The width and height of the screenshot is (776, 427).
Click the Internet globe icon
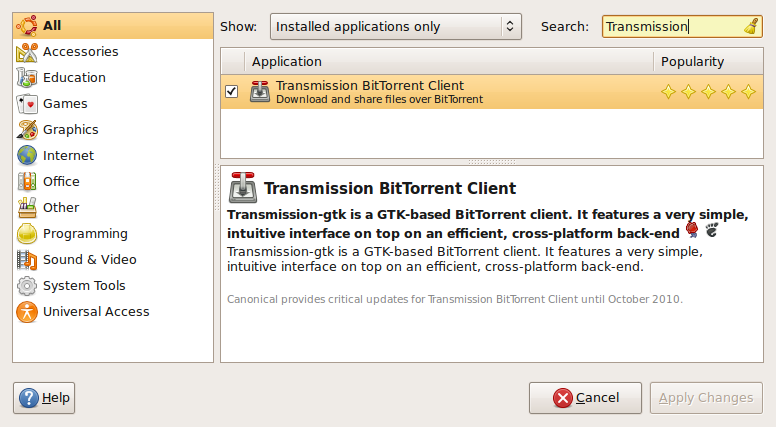pos(27,155)
